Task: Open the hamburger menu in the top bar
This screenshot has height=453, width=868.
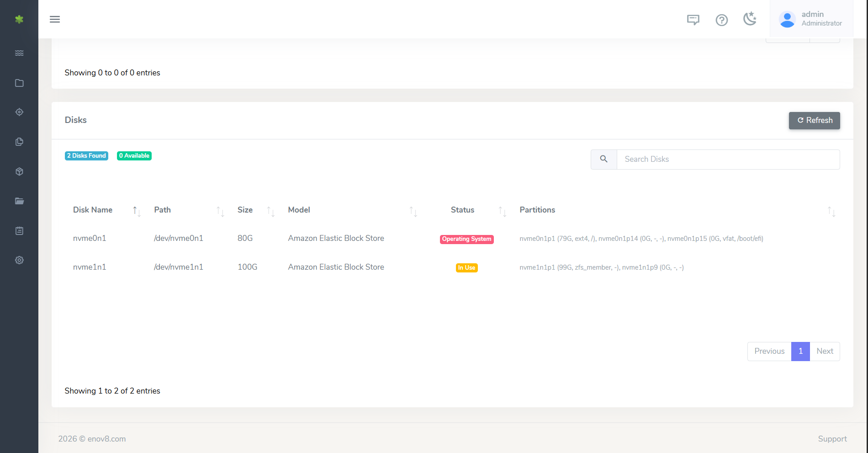Action: point(55,19)
